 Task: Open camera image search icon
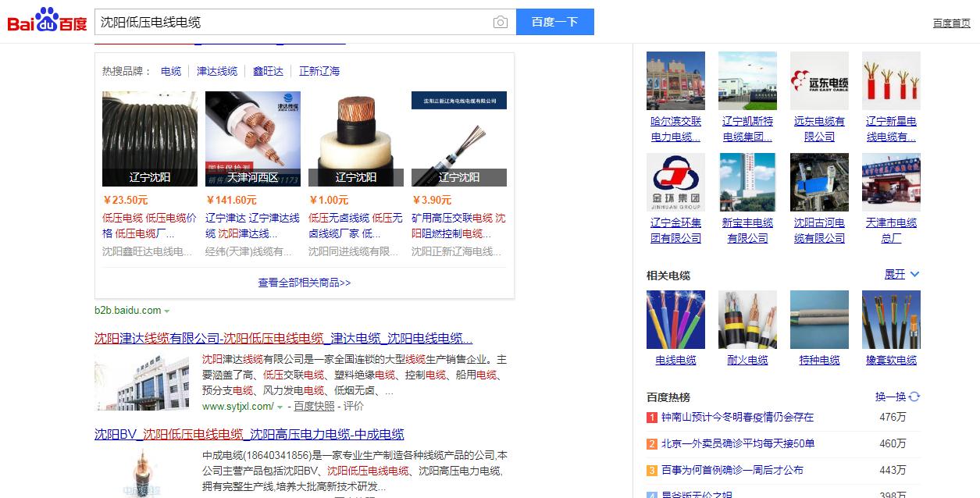(x=501, y=22)
